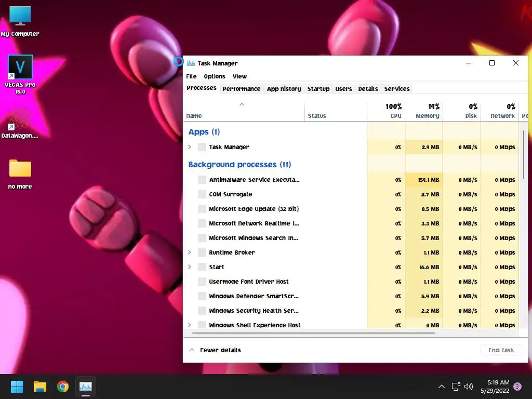Open the View menu
Image resolution: width=532 pixels, height=399 pixels.
240,76
